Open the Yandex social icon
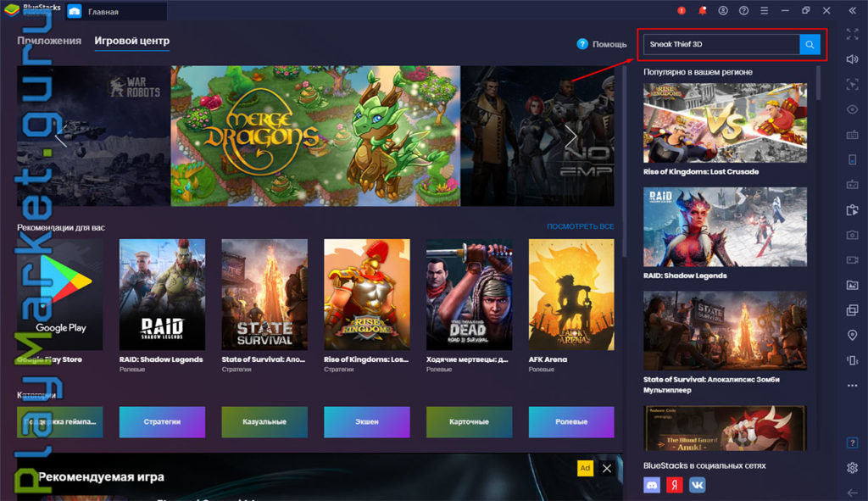The width and height of the screenshot is (868, 501). pos(674,485)
